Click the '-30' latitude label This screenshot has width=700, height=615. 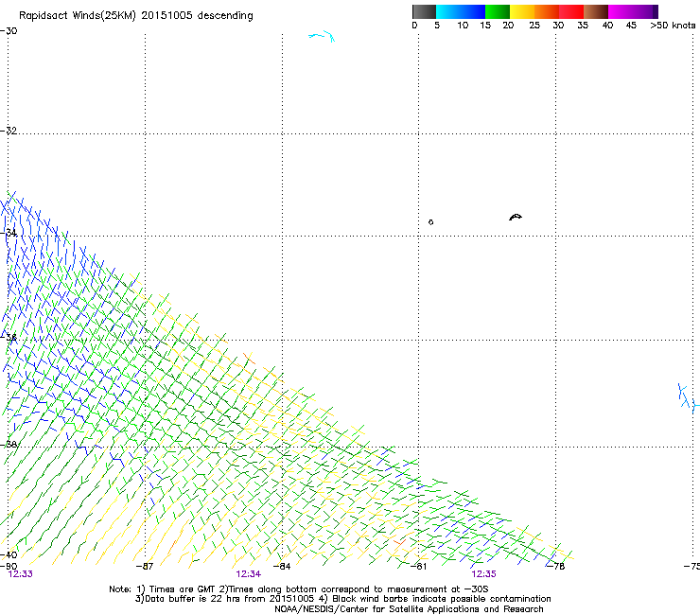click(9, 31)
